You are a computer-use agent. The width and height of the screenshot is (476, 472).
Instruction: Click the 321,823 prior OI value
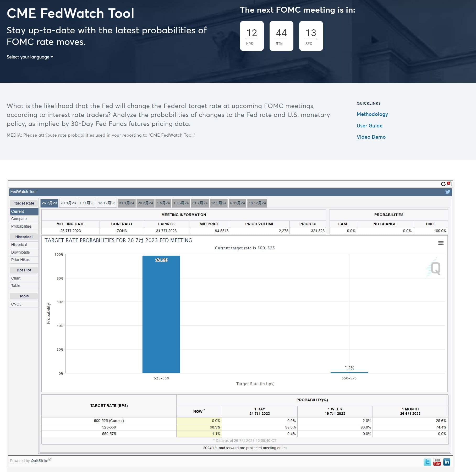pos(318,231)
